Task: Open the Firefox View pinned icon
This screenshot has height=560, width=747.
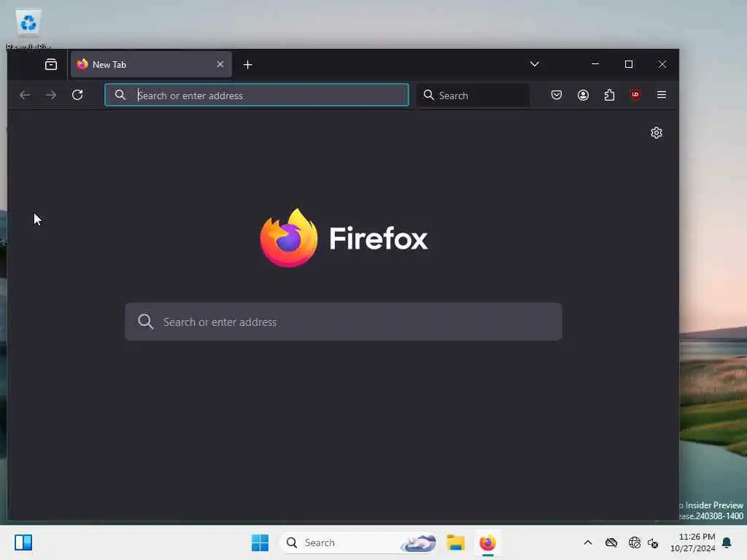Action: click(51, 64)
